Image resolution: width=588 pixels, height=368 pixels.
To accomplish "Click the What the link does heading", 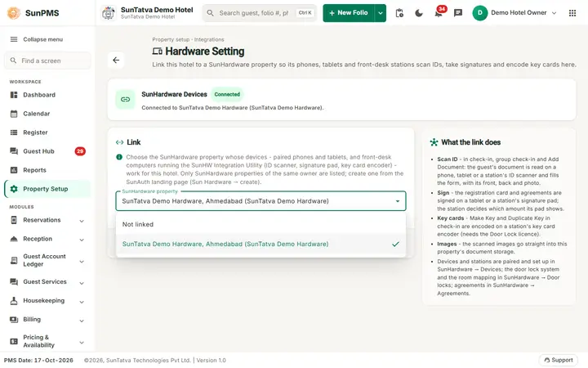I will click(x=470, y=142).
